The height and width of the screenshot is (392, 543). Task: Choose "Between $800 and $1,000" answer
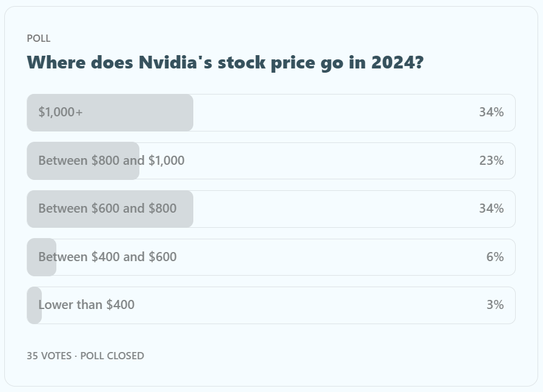[x=111, y=161]
